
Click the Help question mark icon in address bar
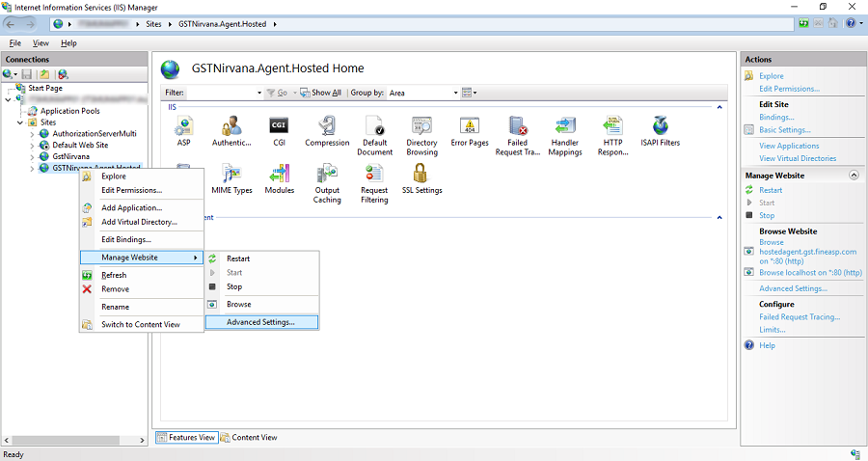click(851, 23)
